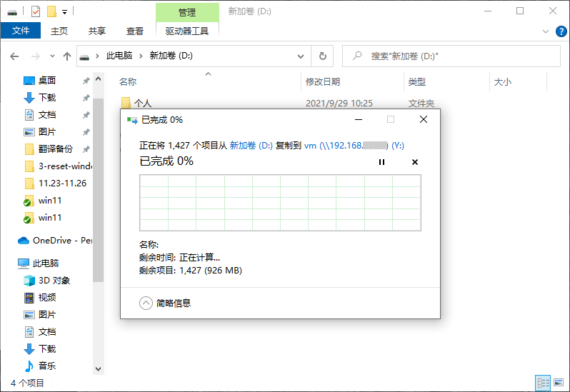Open the 文件 menu
This screenshot has width=570, height=392.
pyautogui.click(x=21, y=31)
